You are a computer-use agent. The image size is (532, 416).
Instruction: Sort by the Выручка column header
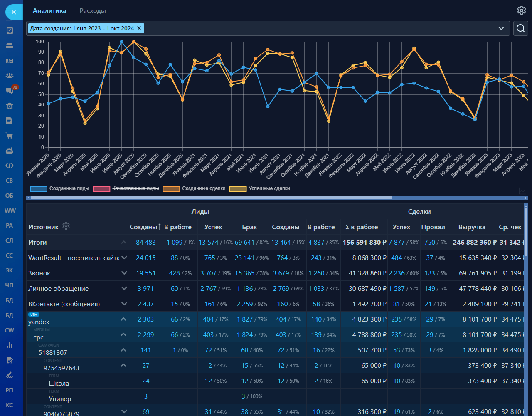point(472,227)
